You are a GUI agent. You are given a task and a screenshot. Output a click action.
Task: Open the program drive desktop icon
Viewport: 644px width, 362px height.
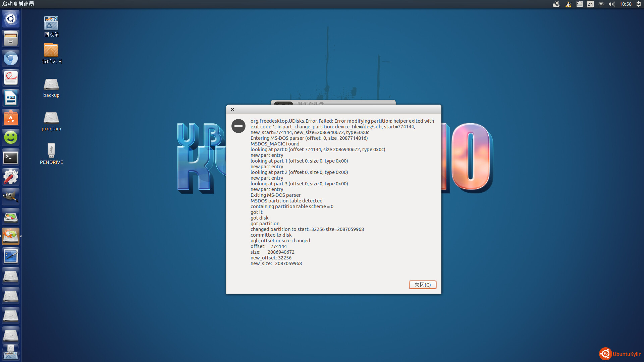[x=51, y=118]
